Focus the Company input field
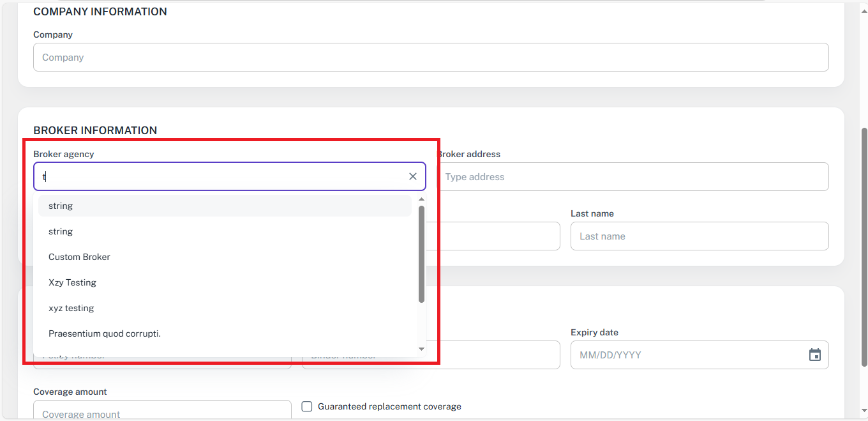 pos(431,57)
